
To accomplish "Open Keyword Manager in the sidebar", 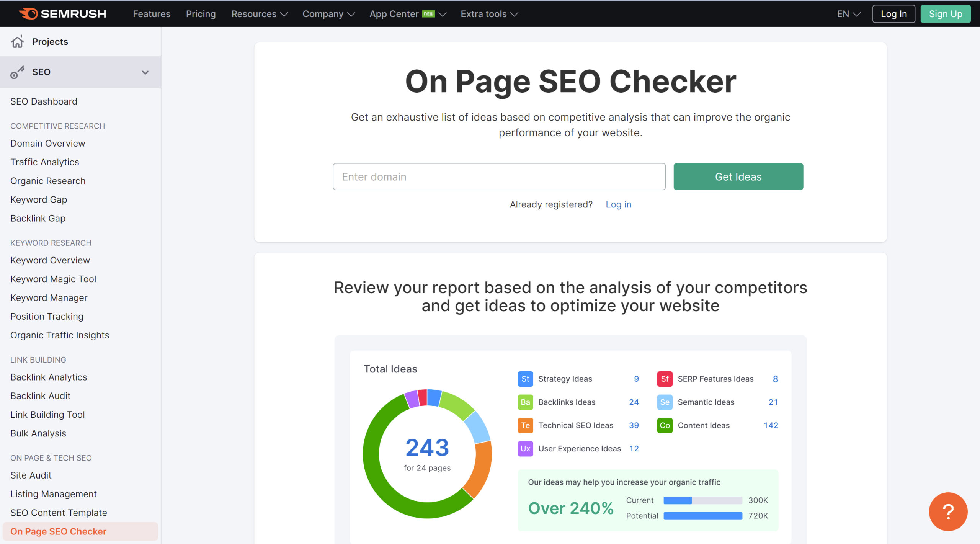I will [49, 298].
